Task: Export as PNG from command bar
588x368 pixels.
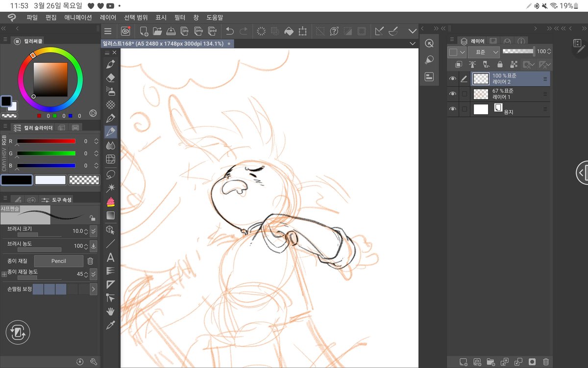Action: tap(198, 31)
